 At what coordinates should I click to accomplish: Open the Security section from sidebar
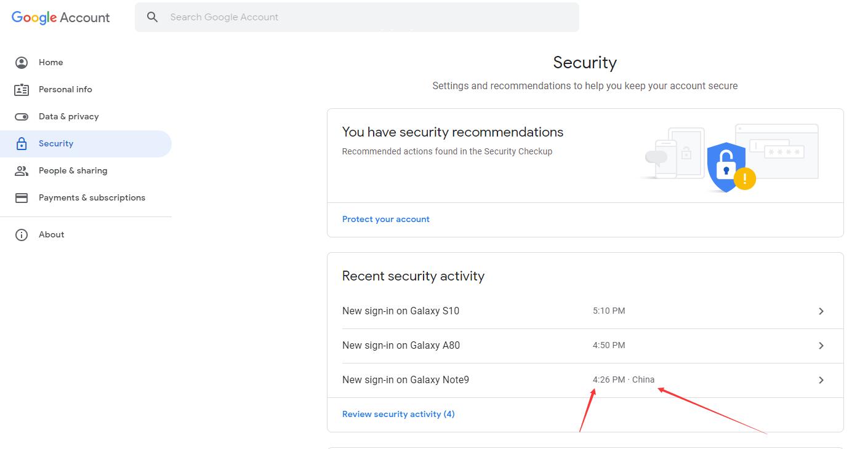click(56, 143)
